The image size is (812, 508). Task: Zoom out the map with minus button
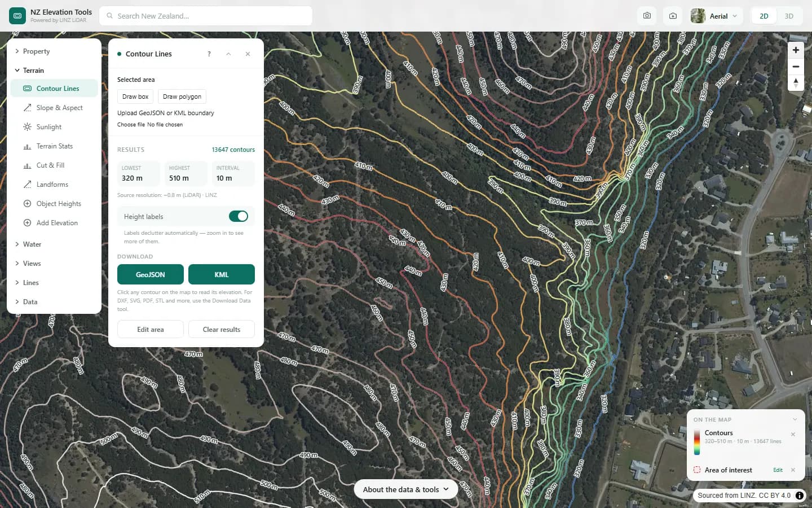pos(796,67)
